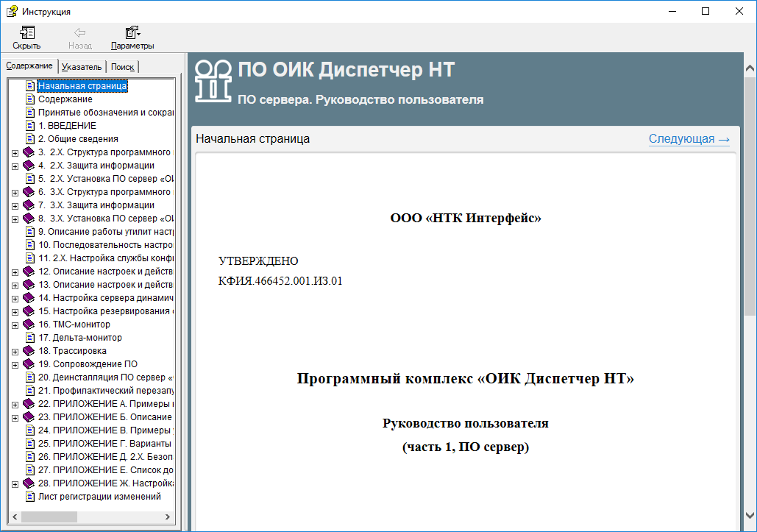Viewport: 757px width, 532px height.
Task: Expand the 19. Сопровождение ПО tree node
Action: click(x=15, y=364)
